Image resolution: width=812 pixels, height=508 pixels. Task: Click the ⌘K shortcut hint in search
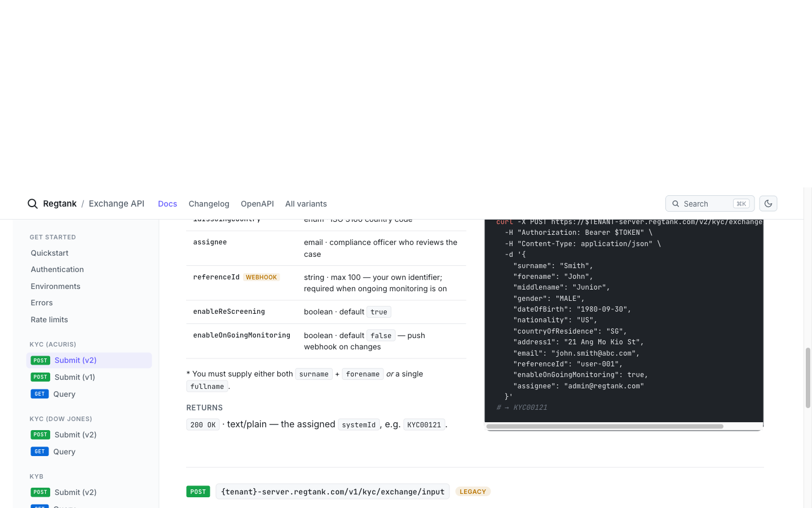coord(741,204)
